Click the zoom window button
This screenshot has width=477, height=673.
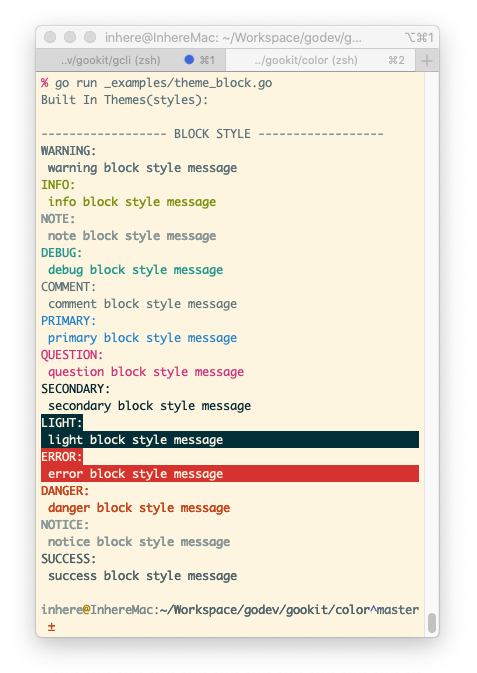point(90,37)
